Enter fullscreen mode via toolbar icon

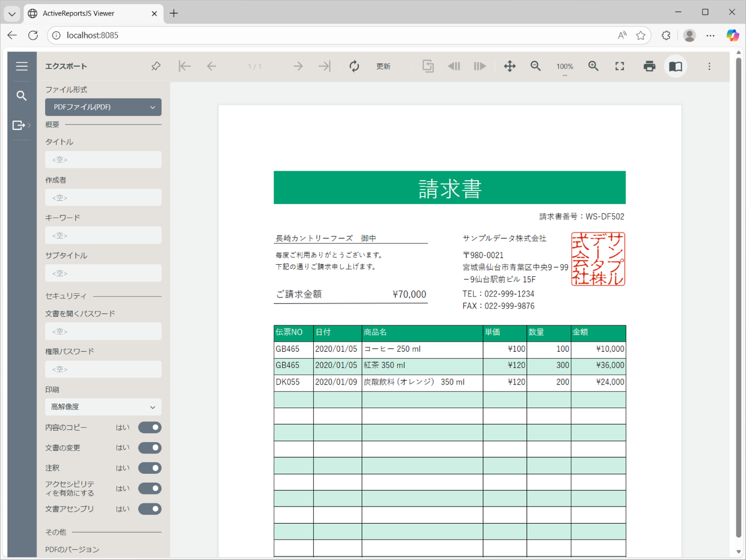tap(620, 66)
